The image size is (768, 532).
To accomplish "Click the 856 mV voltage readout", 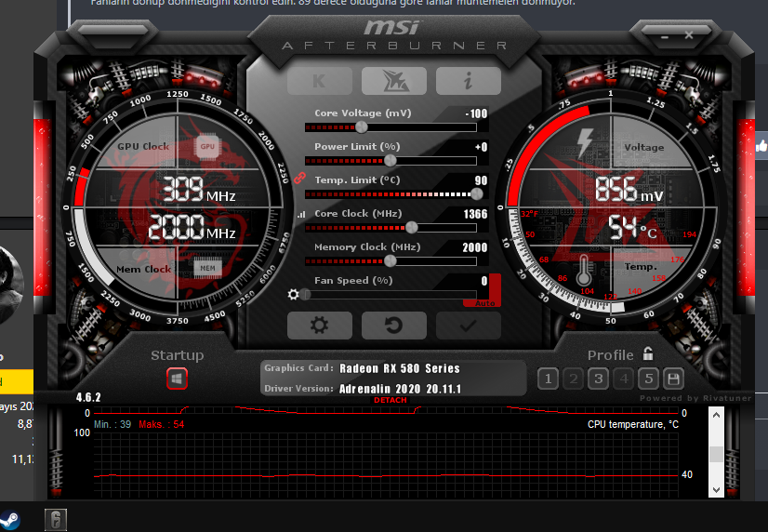I will [629, 189].
